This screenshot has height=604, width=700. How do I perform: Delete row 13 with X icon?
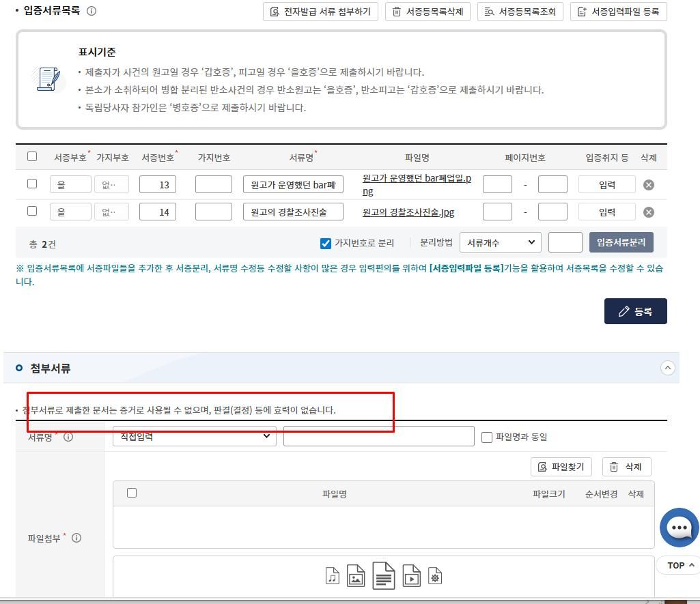pos(648,185)
